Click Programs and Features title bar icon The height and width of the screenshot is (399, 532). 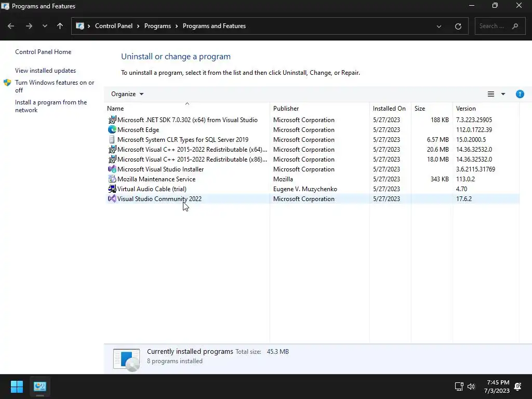pos(5,6)
